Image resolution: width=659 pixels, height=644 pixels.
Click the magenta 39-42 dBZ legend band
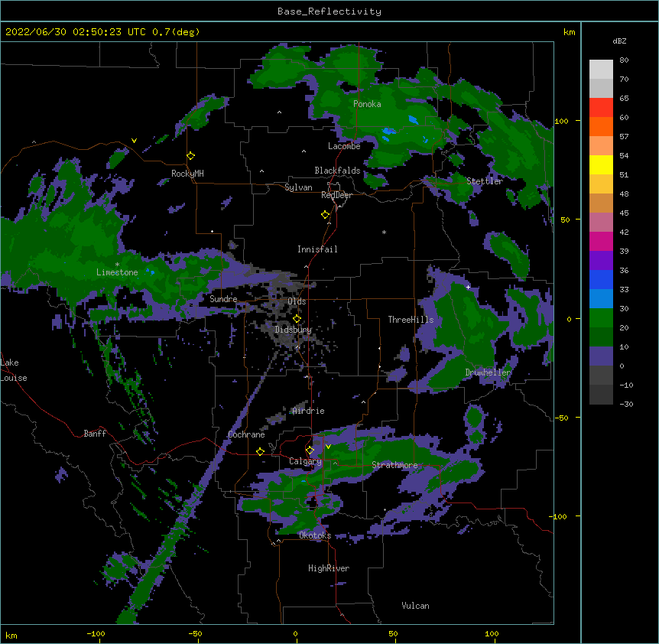pyautogui.click(x=601, y=241)
